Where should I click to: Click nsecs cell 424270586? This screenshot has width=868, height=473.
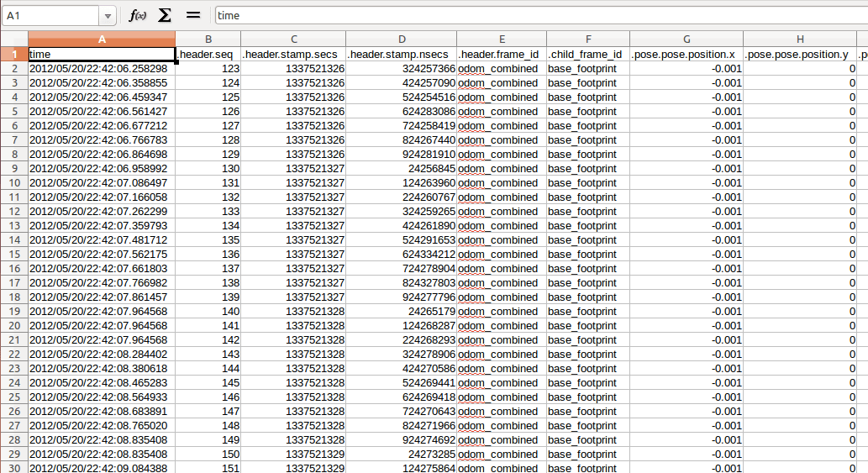pyautogui.click(x=402, y=369)
